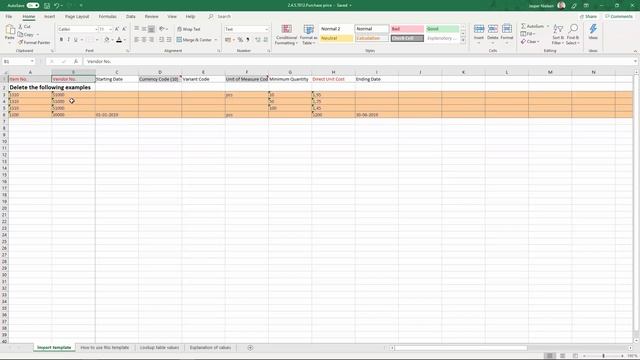Open the Orientation text angle button

[162, 29]
